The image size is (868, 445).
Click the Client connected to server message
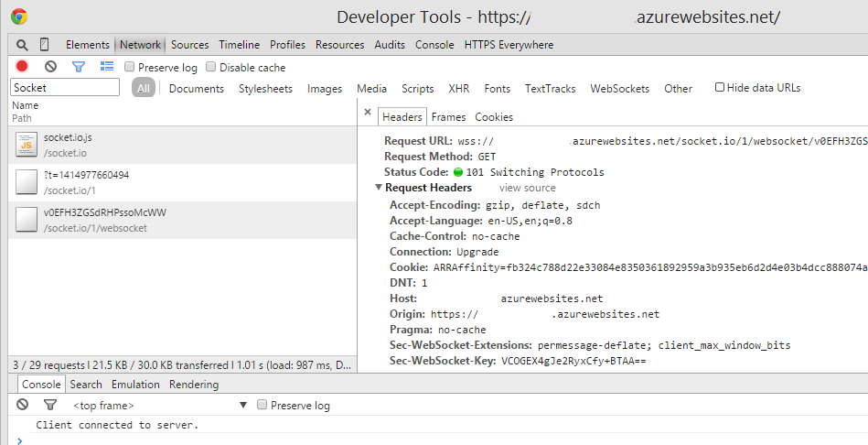(x=117, y=425)
